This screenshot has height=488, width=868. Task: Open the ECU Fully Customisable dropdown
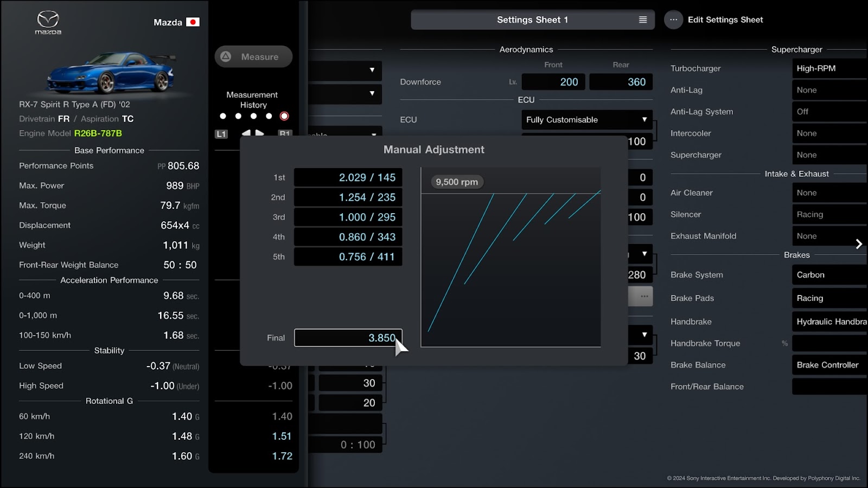click(587, 120)
